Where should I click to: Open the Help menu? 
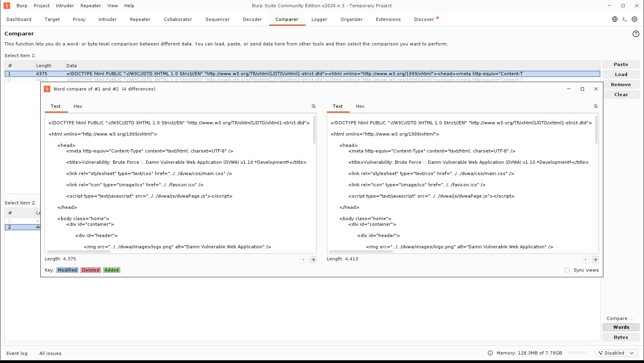[129, 6]
